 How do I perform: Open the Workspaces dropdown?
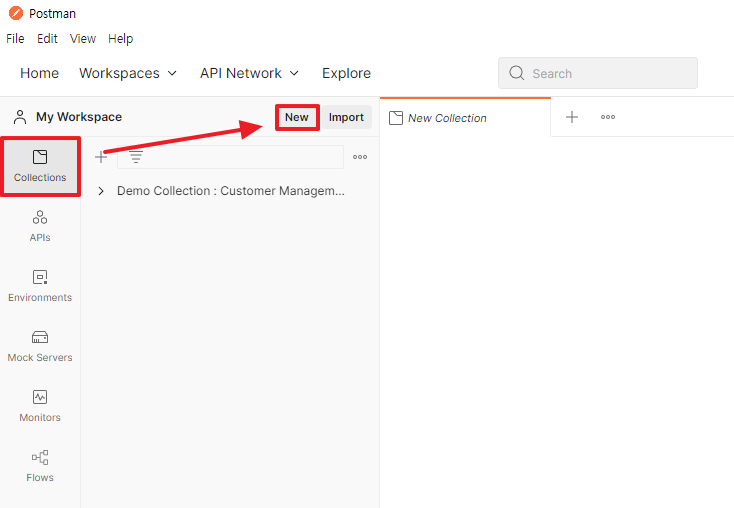click(x=128, y=74)
